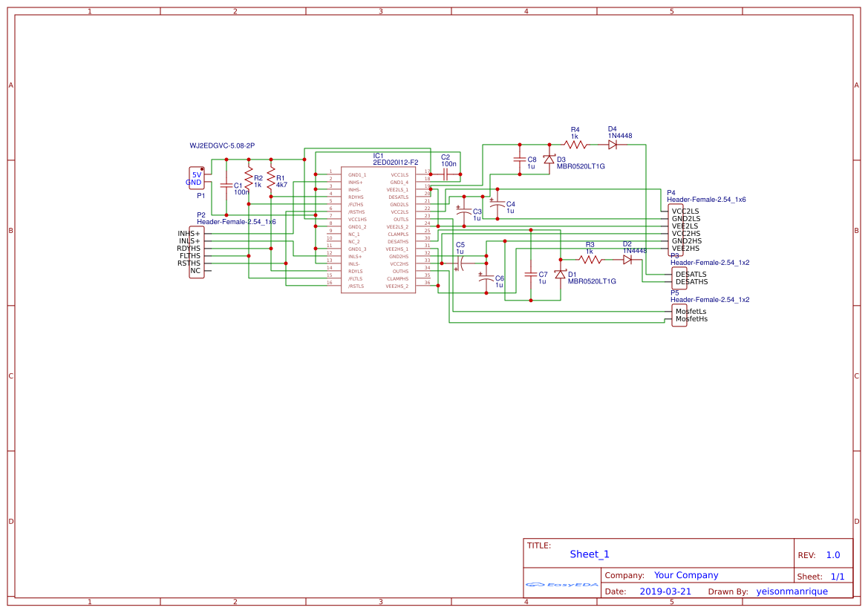Select the IC1 2ED020I12-F2 chip body
This screenshot has width=868, height=613.
(x=378, y=230)
